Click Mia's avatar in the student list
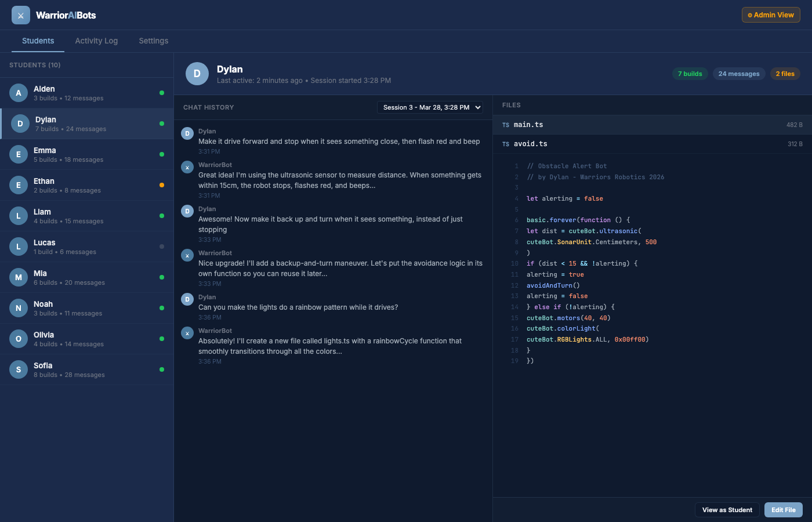The width and height of the screenshot is (812, 522). click(x=18, y=277)
